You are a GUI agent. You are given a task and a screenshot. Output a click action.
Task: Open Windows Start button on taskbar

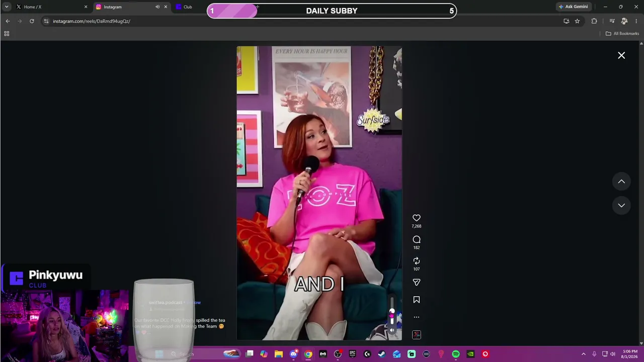[159, 354]
